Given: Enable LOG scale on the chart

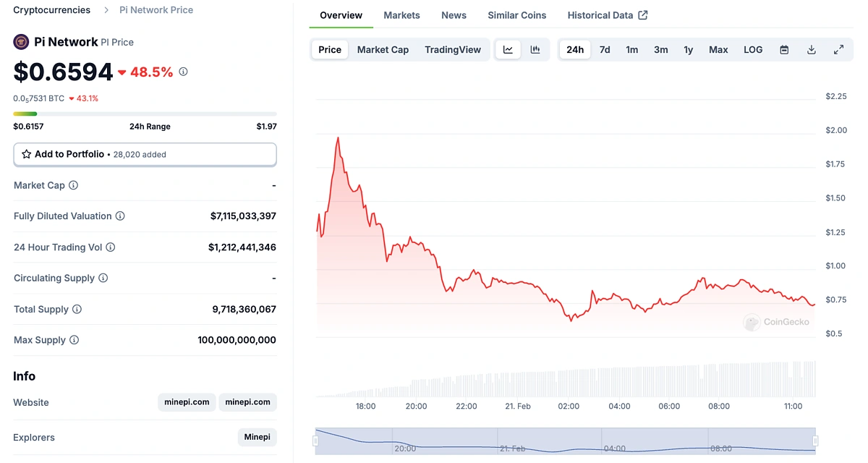Looking at the screenshot, I should coord(752,49).
